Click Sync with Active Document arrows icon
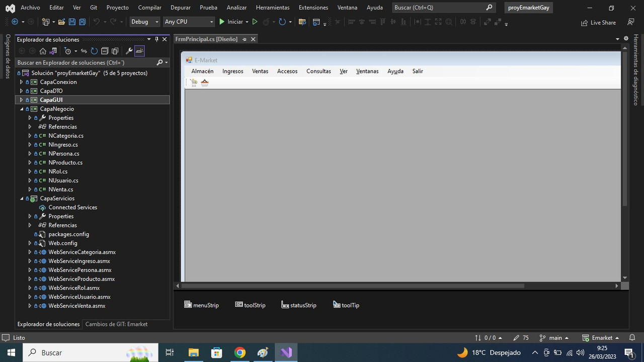 (84, 51)
